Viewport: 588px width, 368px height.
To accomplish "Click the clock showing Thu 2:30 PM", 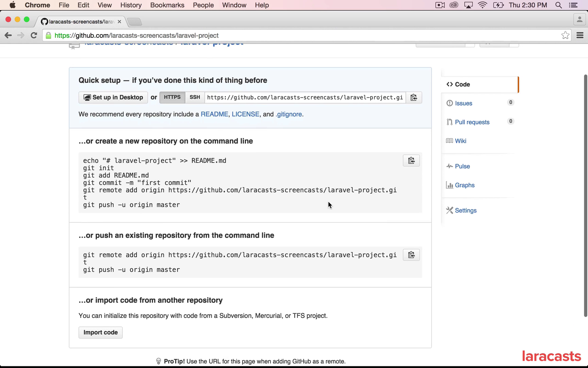I will click(x=528, y=5).
